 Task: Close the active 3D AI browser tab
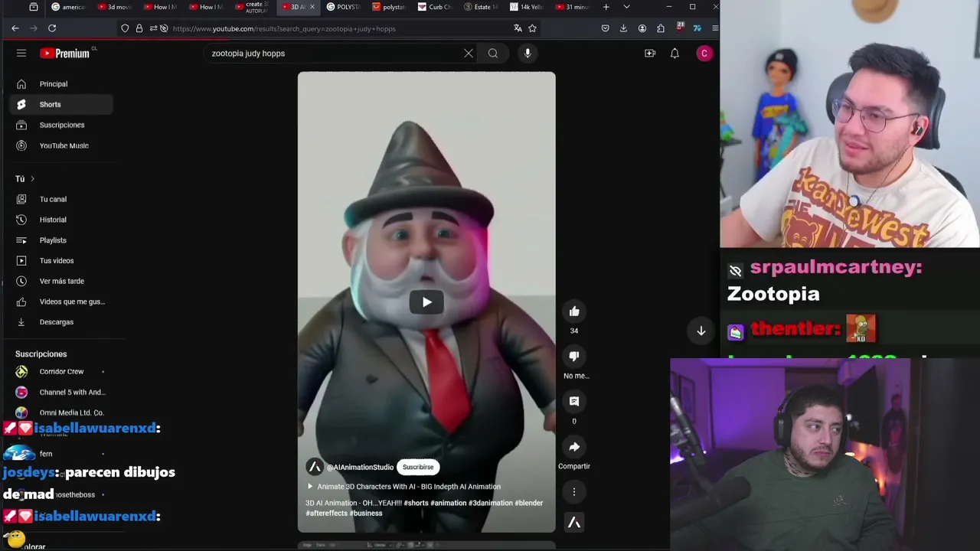click(312, 7)
